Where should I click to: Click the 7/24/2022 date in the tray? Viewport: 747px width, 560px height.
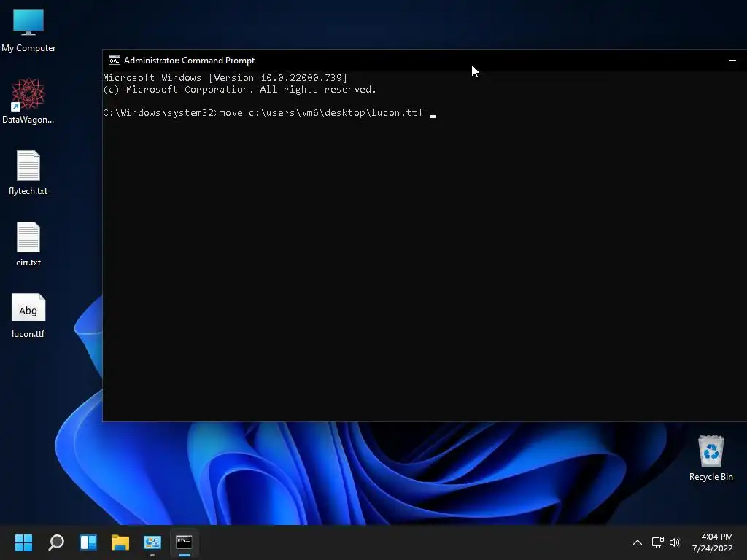(x=712, y=548)
